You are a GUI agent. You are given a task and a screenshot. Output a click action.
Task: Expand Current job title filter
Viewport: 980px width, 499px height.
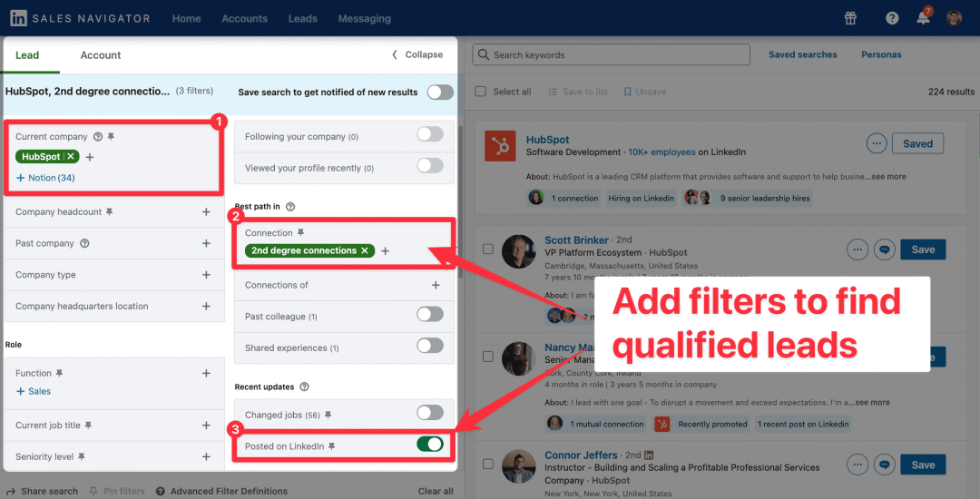click(206, 426)
